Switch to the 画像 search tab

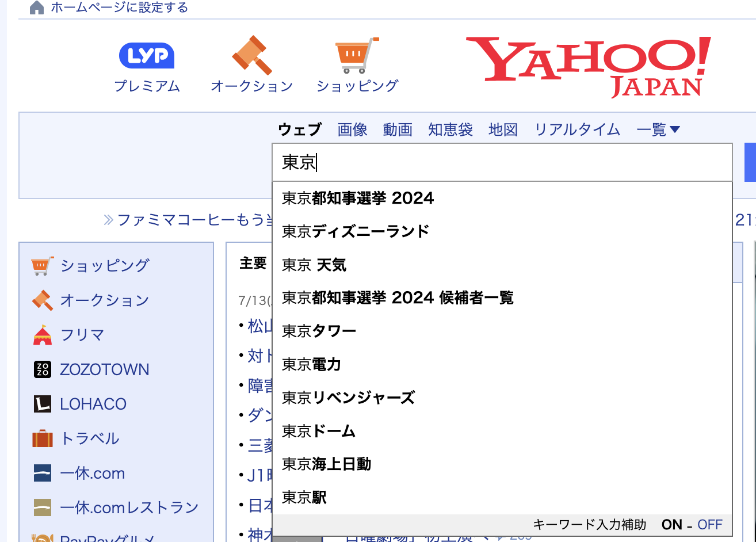point(352,129)
